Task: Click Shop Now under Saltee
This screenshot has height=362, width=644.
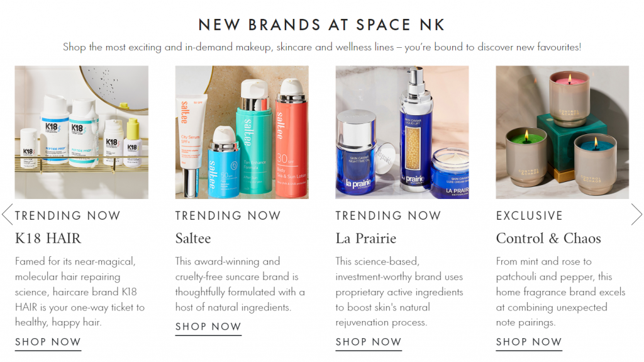Action: point(208,327)
